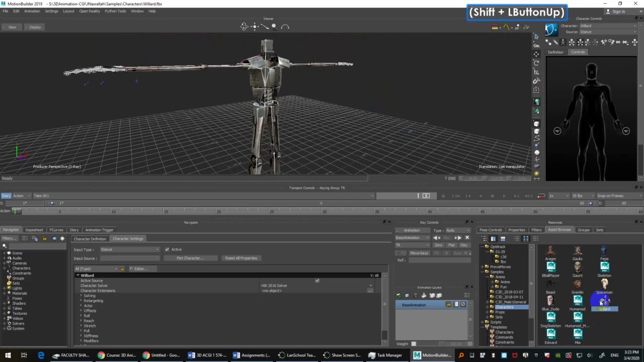Click the delete key X button in Key Controls
644x362 pixels.
(x=467, y=238)
